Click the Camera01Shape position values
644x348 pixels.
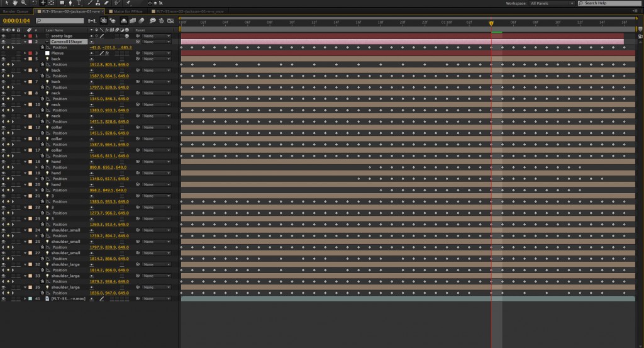pos(111,48)
